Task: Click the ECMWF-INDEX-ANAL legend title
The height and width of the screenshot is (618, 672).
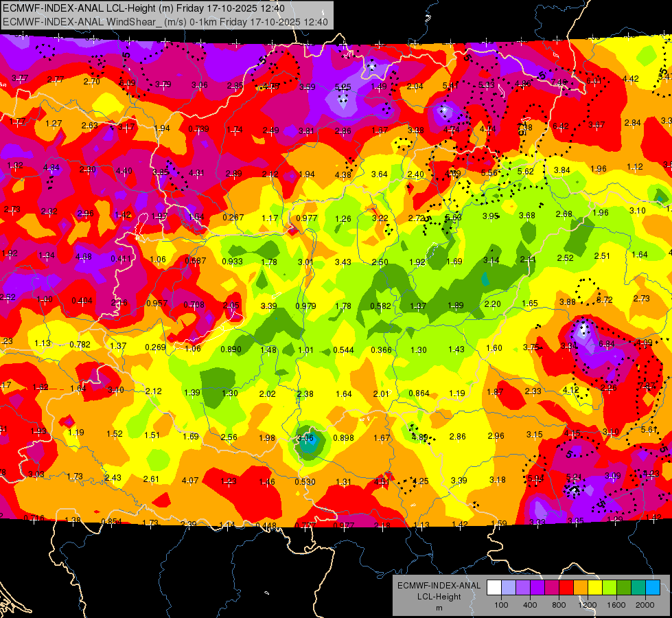Action: (x=439, y=586)
